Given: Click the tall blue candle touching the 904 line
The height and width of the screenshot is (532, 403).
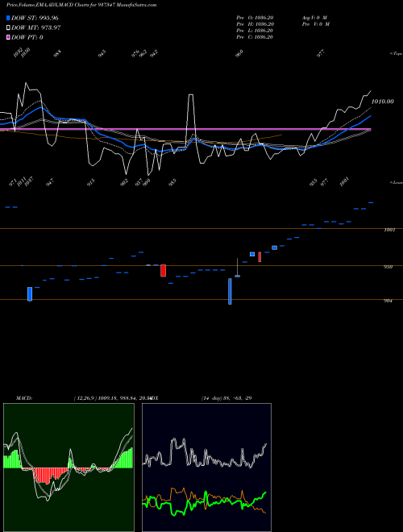Looking at the screenshot, I should pos(230,291).
